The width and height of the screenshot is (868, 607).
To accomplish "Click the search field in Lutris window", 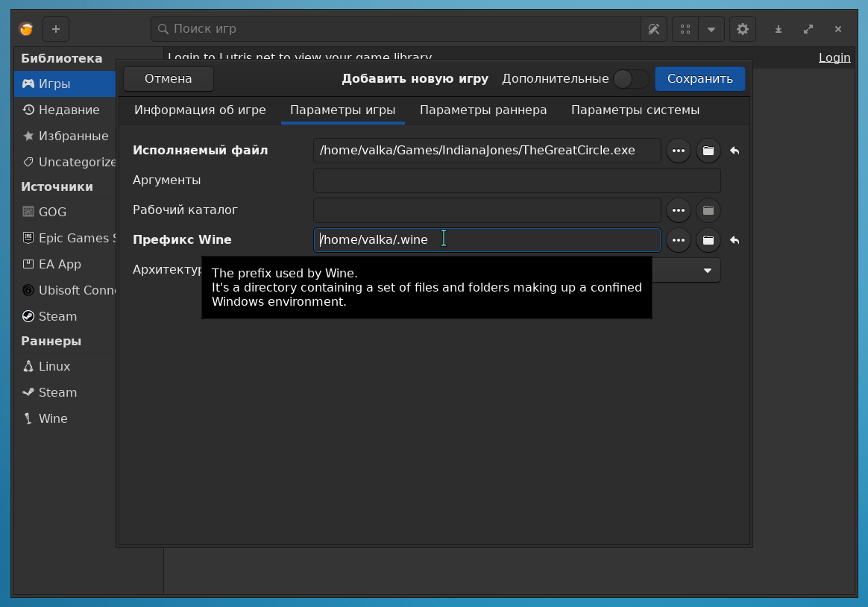I will pos(396,29).
